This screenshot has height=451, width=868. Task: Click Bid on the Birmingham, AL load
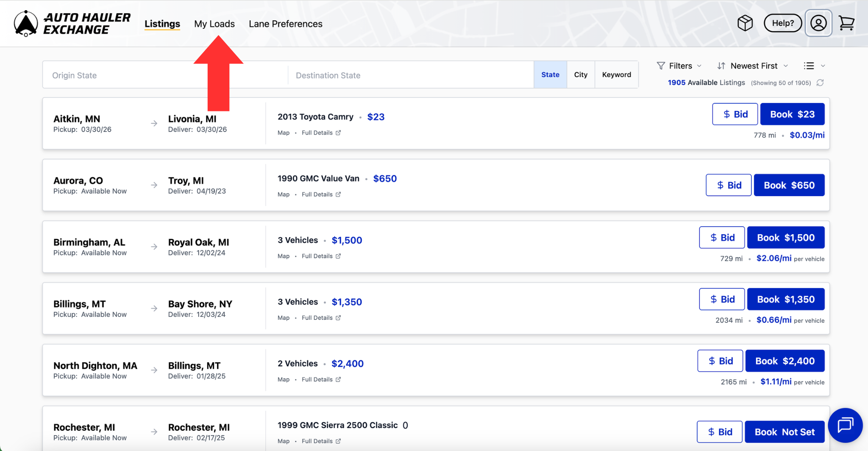(x=722, y=238)
